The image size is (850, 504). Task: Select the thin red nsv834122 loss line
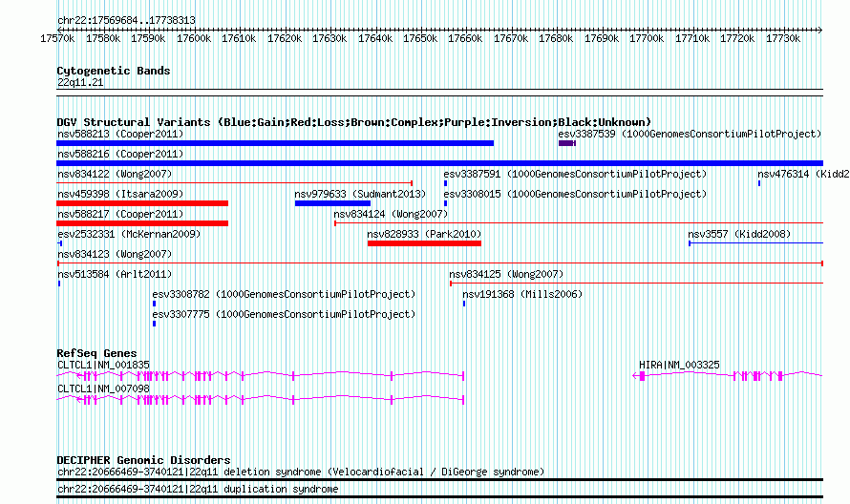234,183
